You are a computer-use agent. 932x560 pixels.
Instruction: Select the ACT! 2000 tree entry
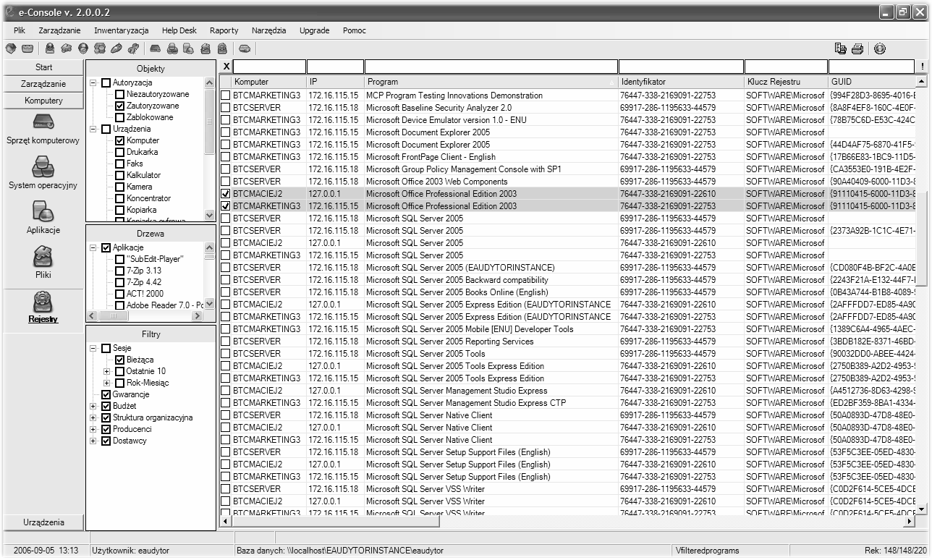tap(145, 294)
